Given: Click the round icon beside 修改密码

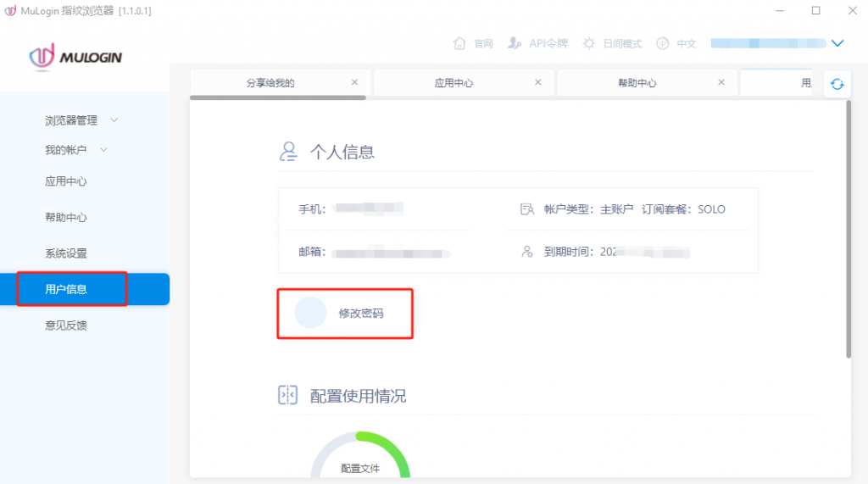Looking at the screenshot, I should pos(310,313).
